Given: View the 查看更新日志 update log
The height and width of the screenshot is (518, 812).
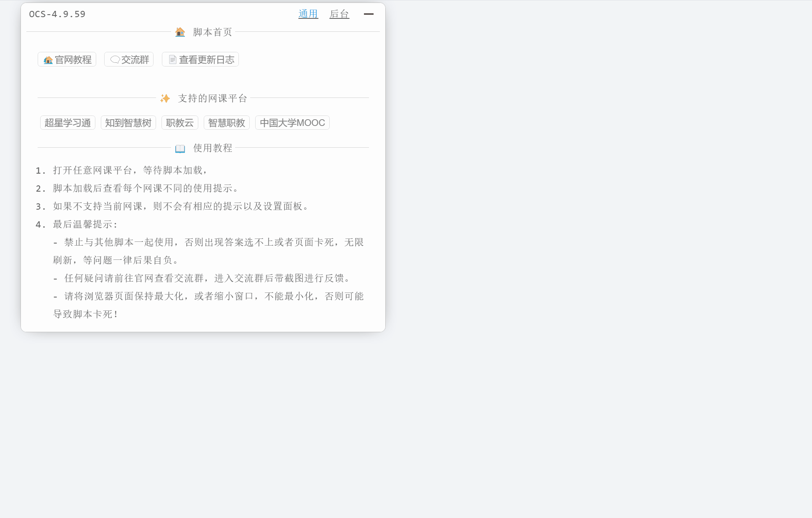Looking at the screenshot, I should tap(200, 59).
